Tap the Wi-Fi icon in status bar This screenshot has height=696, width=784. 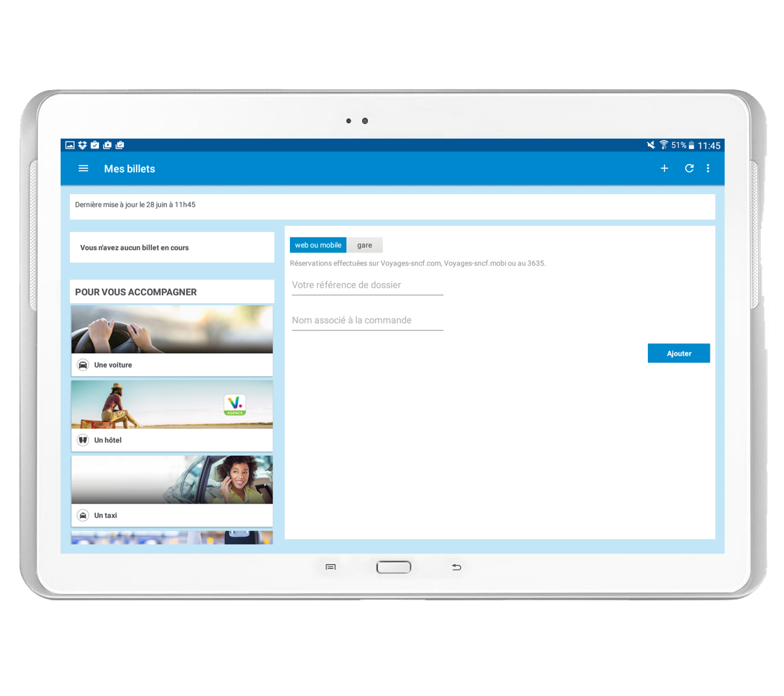[x=663, y=145]
